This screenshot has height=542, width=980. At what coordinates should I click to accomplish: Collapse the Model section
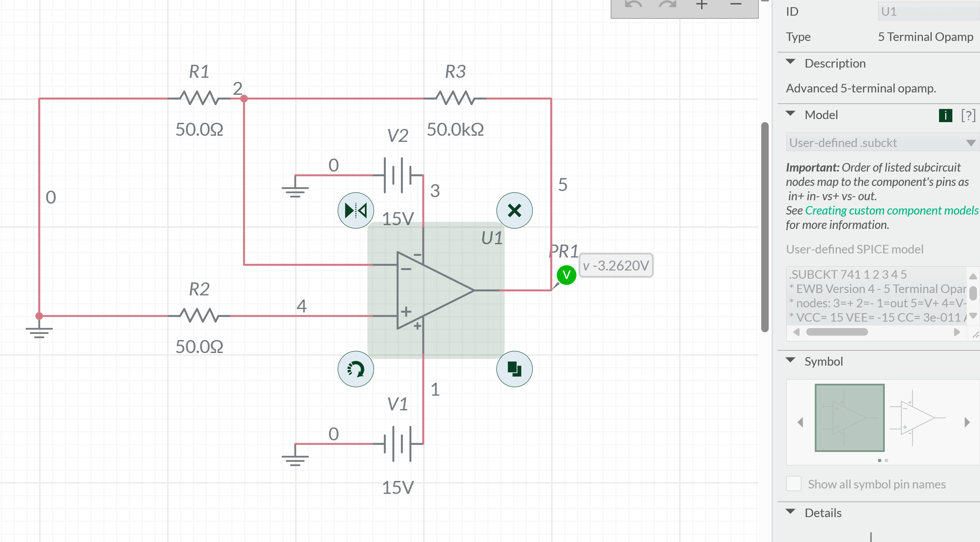(790, 114)
